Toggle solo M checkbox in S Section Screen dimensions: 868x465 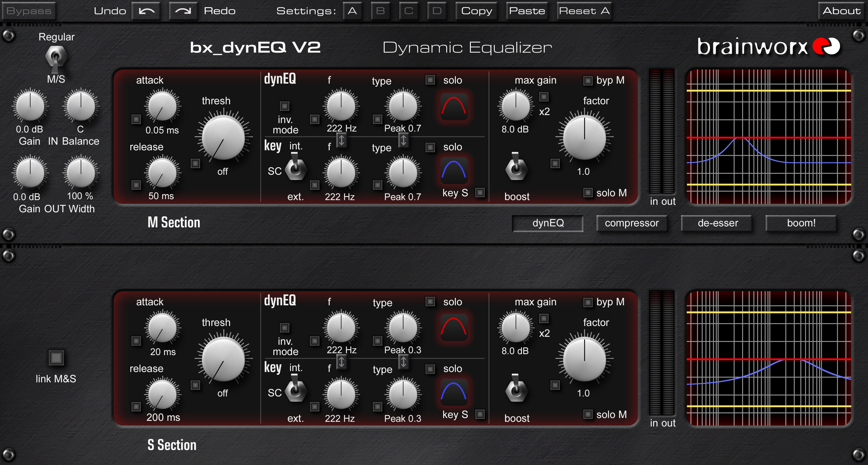coord(588,414)
